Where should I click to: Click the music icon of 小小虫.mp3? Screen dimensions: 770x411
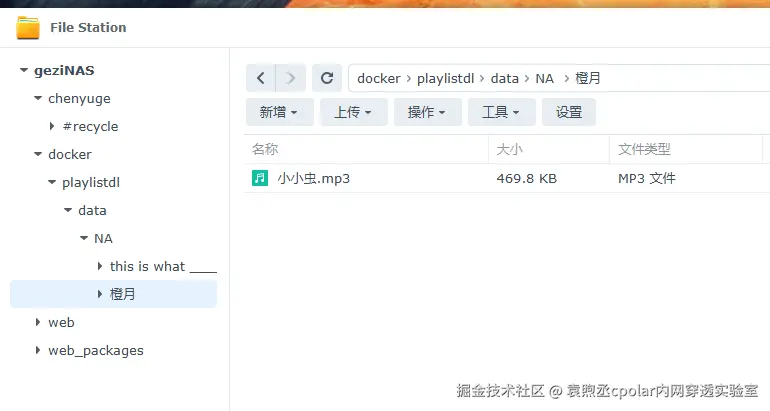260,178
